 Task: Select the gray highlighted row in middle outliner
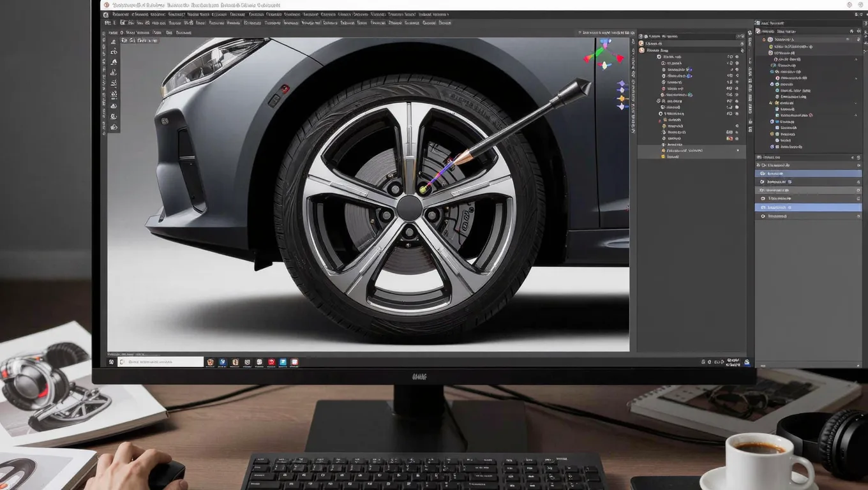(x=692, y=152)
